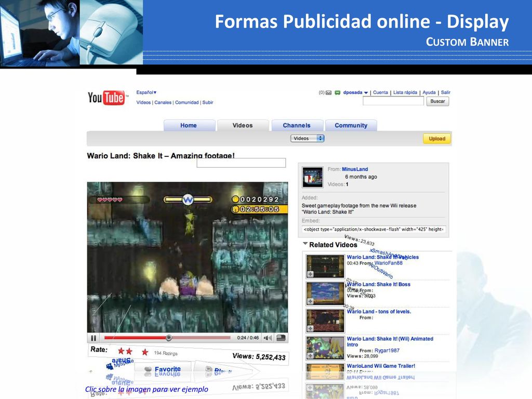
Task: Click the empty field beside the video title
Action: pyautogui.click(x=241, y=163)
